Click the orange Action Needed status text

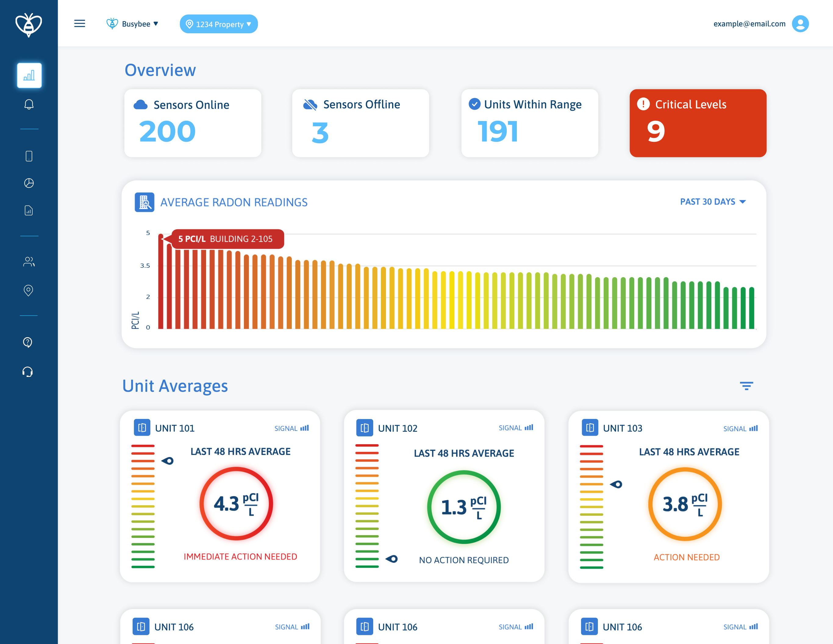687,557
